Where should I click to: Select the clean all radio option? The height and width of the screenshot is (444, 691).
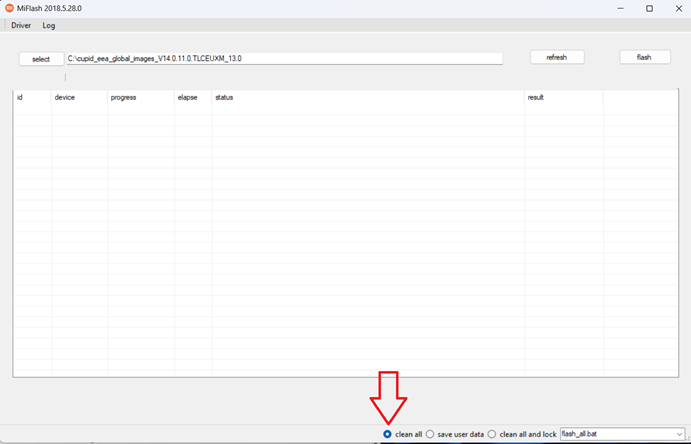pos(388,434)
